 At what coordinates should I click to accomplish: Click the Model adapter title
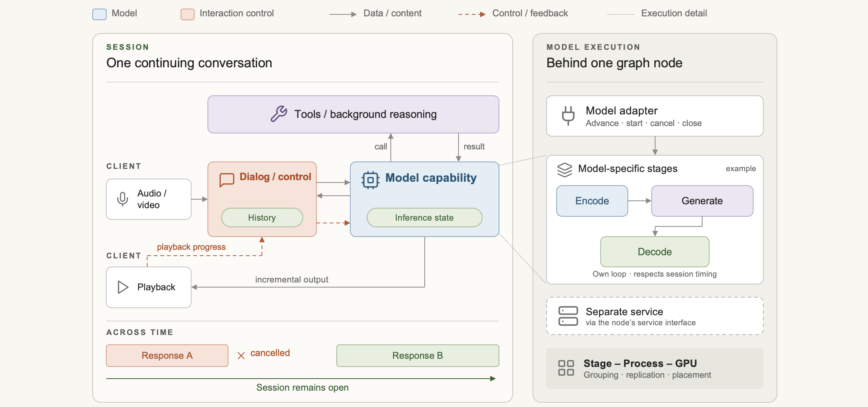point(622,111)
